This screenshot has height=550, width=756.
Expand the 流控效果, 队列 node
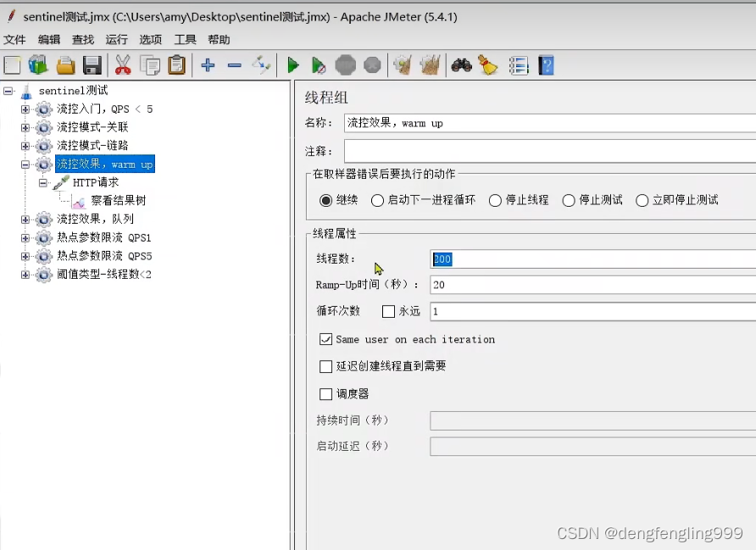pos(25,219)
